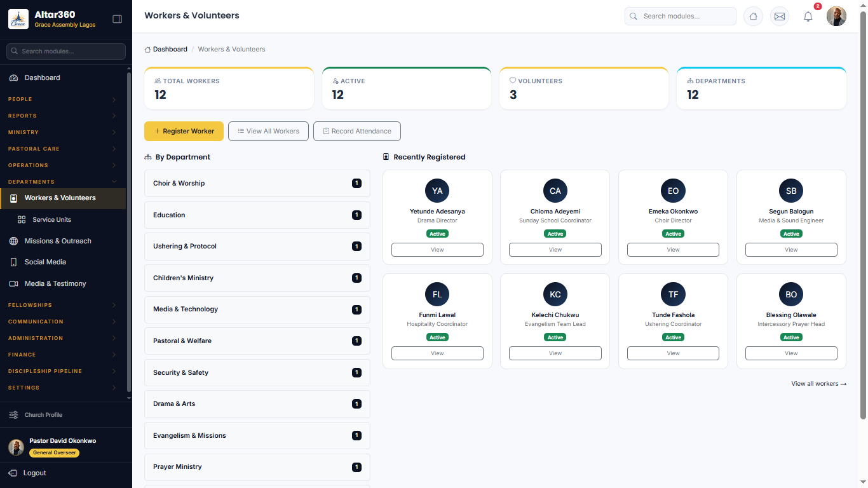Image resolution: width=868 pixels, height=488 pixels.
Task: Click the Workers & Volunteers sidebar icon
Action: click(x=13, y=198)
